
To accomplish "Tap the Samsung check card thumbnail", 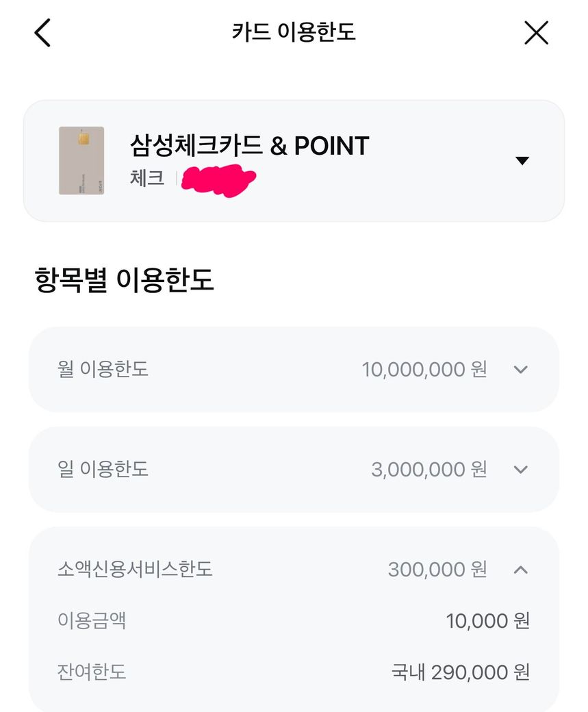I will [81, 161].
